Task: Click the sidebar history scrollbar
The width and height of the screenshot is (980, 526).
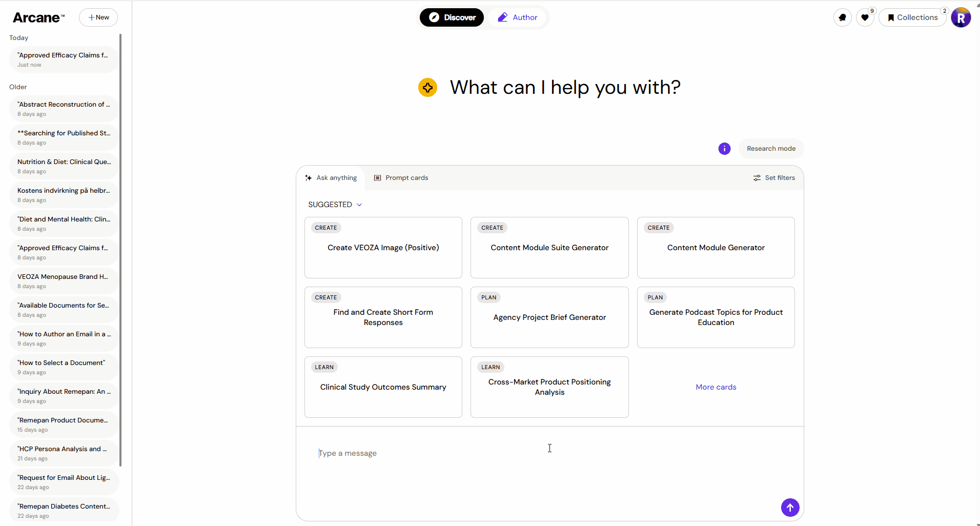Action: click(x=120, y=250)
